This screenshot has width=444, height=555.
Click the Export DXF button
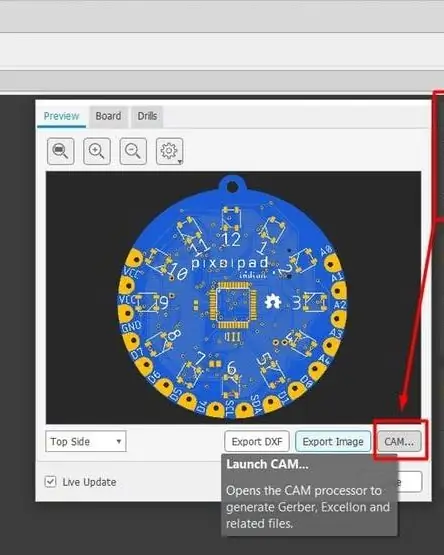click(257, 441)
